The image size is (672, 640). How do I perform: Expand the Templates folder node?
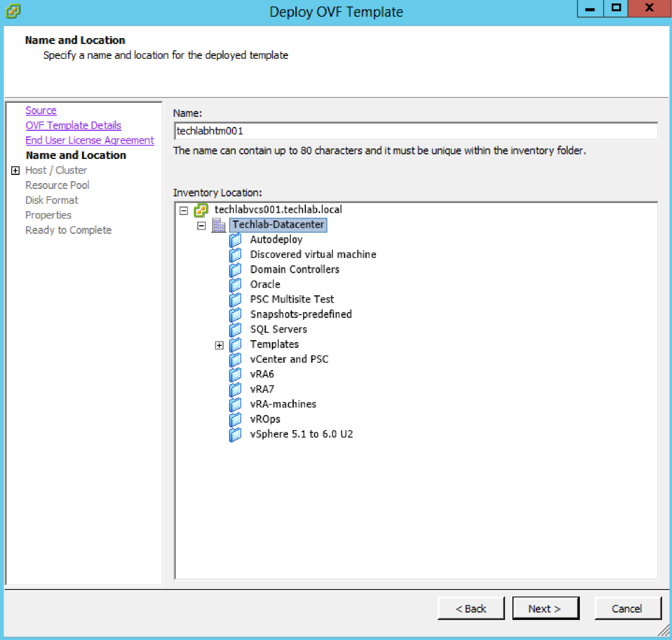point(219,345)
